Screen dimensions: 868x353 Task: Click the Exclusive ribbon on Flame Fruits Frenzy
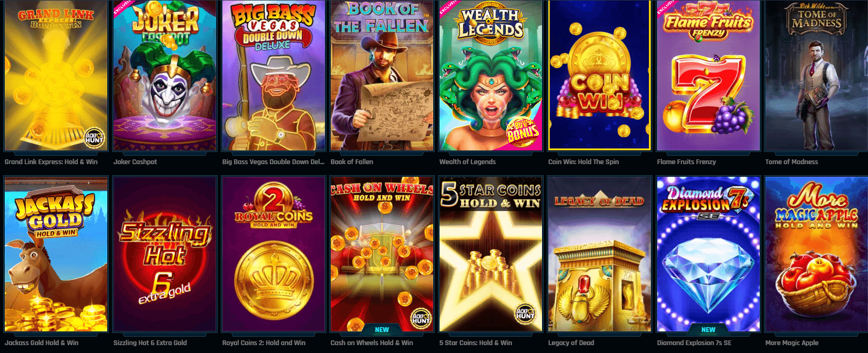(x=667, y=7)
